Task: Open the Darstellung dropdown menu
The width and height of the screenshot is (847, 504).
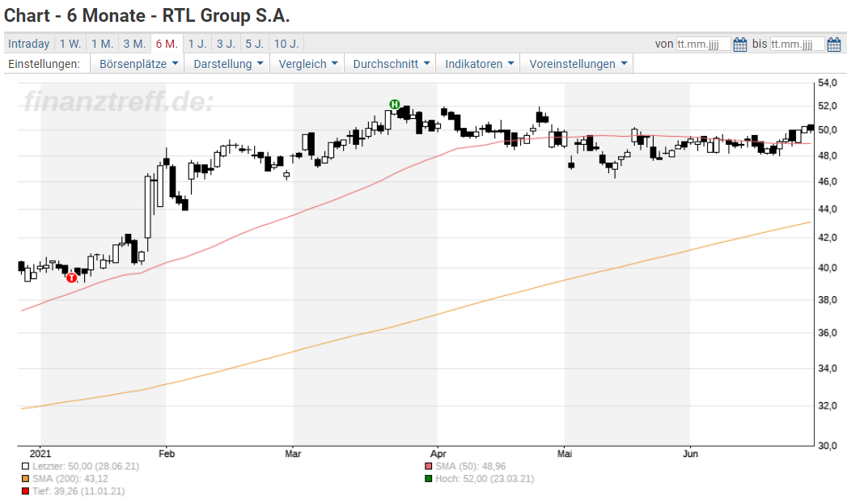Action: (228, 64)
